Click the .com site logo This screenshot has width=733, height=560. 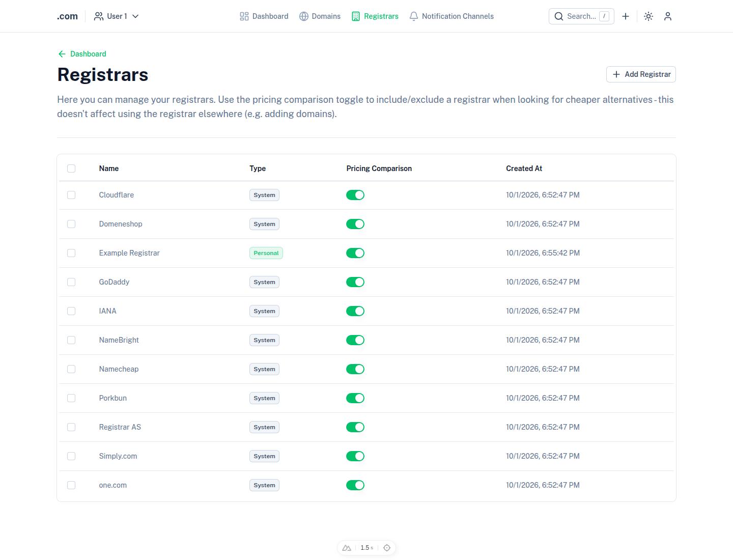[67, 16]
